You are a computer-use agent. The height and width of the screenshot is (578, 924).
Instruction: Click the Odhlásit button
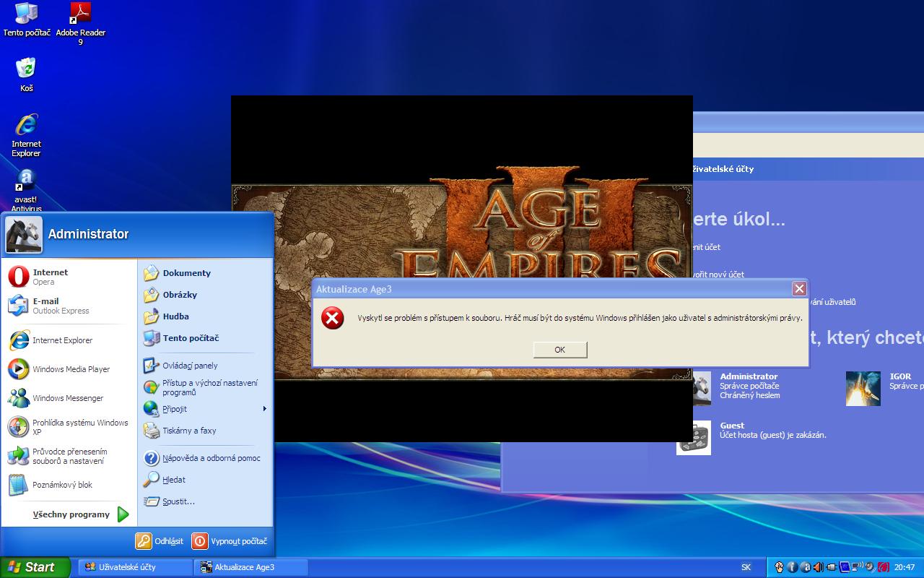coord(160,541)
